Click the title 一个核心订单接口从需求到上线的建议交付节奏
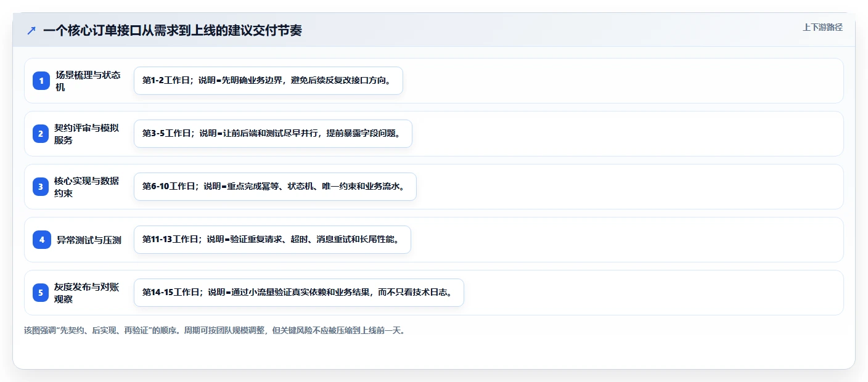Image resolution: width=868 pixels, height=382 pixels. (173, 30)
